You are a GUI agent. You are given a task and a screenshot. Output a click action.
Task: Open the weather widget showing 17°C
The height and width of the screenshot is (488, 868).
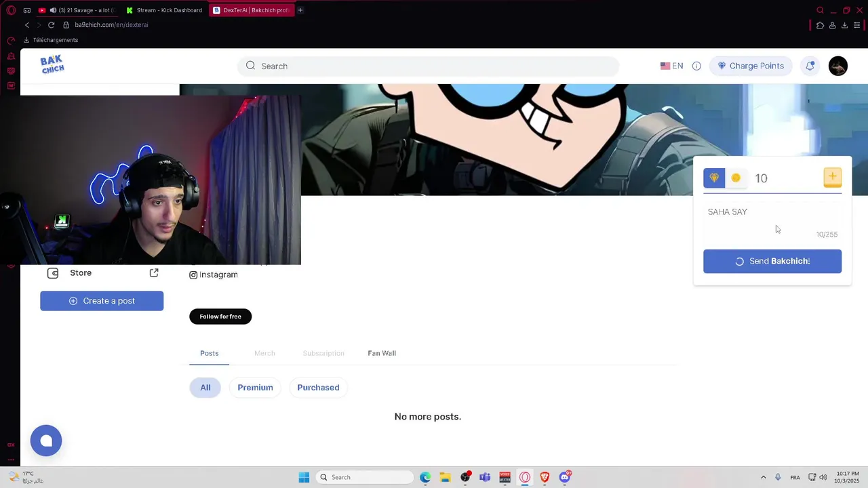(x=26, y=477)
